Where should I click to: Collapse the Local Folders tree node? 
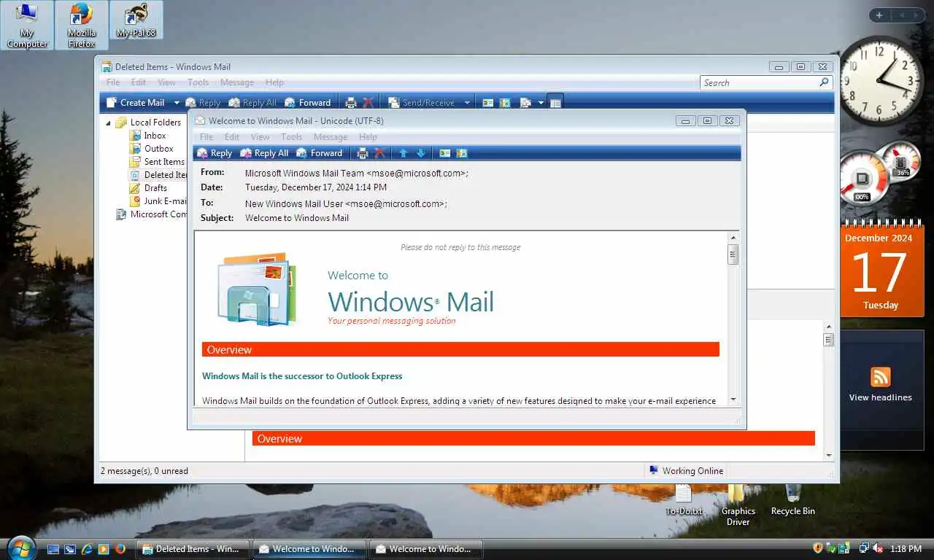coord(109,122)
